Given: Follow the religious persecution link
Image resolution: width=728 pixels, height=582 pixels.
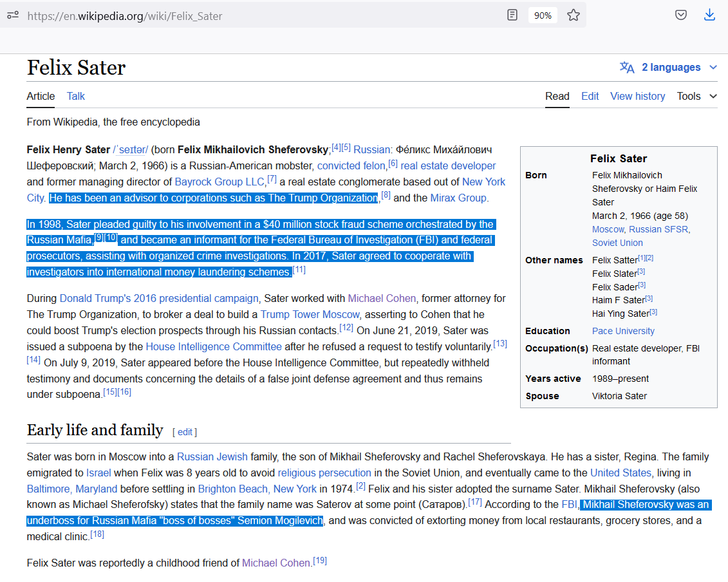Looking at the screenshot, I should tap(324, 473).
